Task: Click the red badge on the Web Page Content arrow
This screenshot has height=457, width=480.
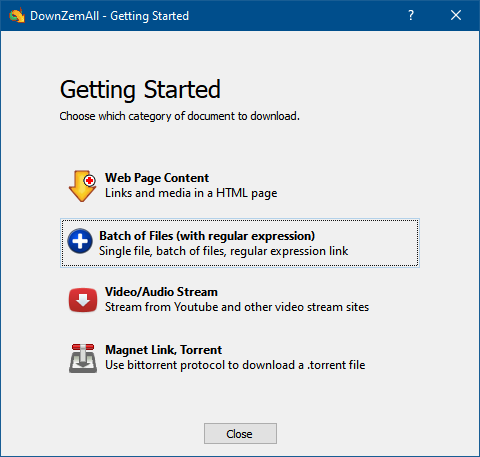Action: point(89,181)
